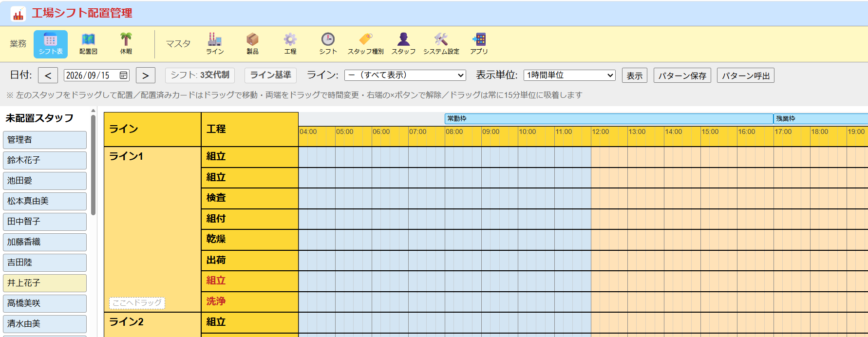Select staff card 鈴木花子
Screen dimensions: 868x337
pyautogui.click(x=45, y=160)
